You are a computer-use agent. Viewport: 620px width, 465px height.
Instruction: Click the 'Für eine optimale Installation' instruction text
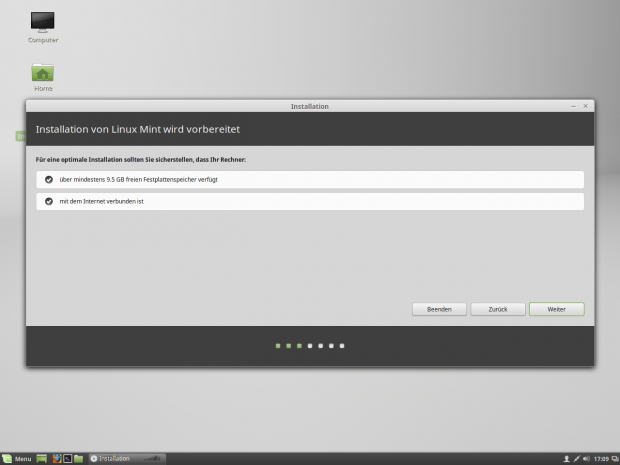point(141,160)
